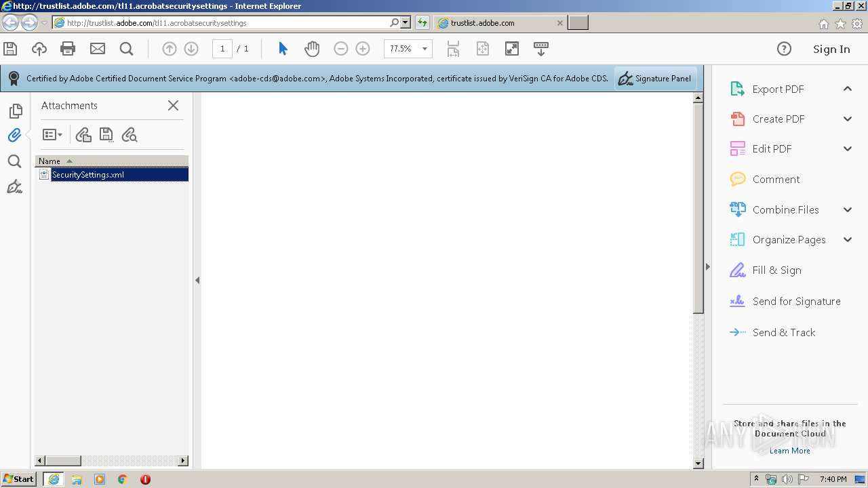Collapse the right tools pane arrow

tap(707, 266)
